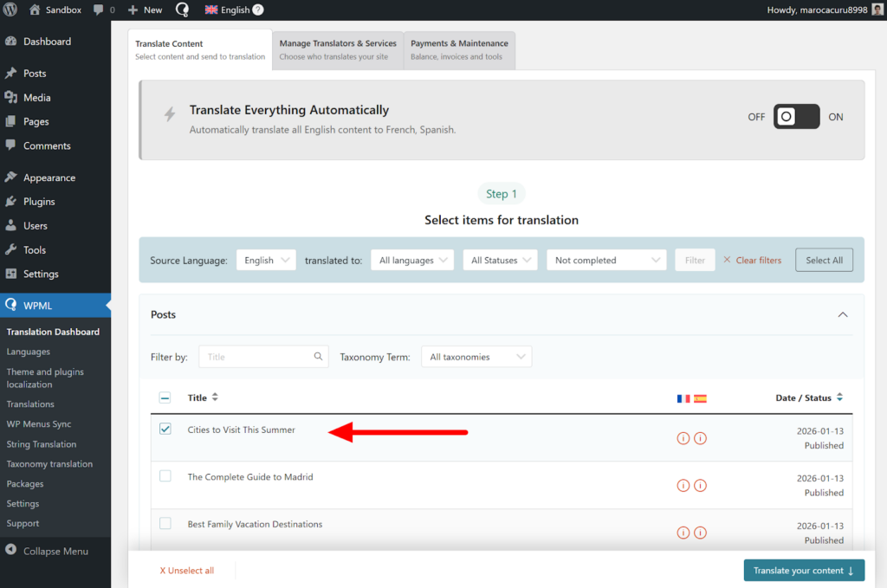
Task: Collapse the Posts section chevron
Action: 843,315
